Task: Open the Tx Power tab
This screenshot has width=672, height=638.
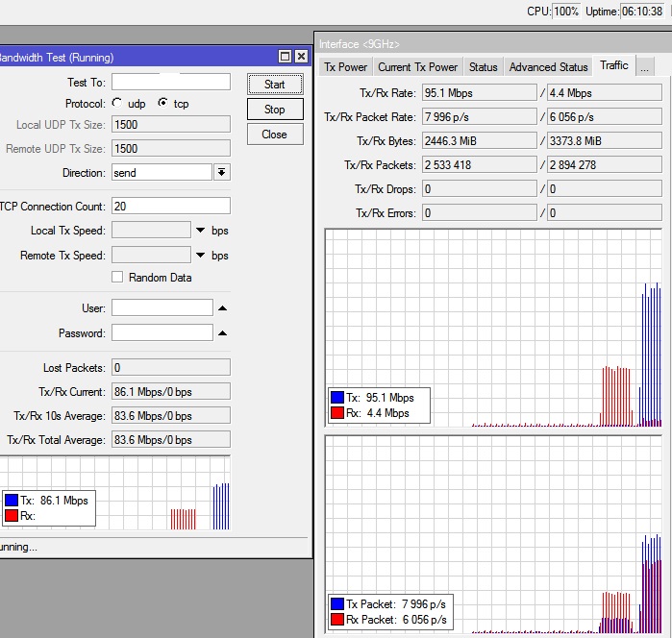Action: tap(345, 67)
